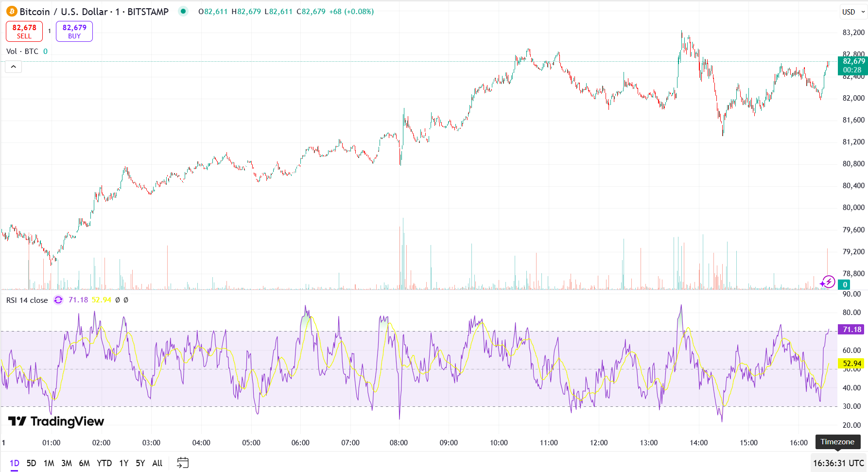This screenshot has width=868, height=472.
Task: Click the 14:00 time axis label
Action: point(699,443)
